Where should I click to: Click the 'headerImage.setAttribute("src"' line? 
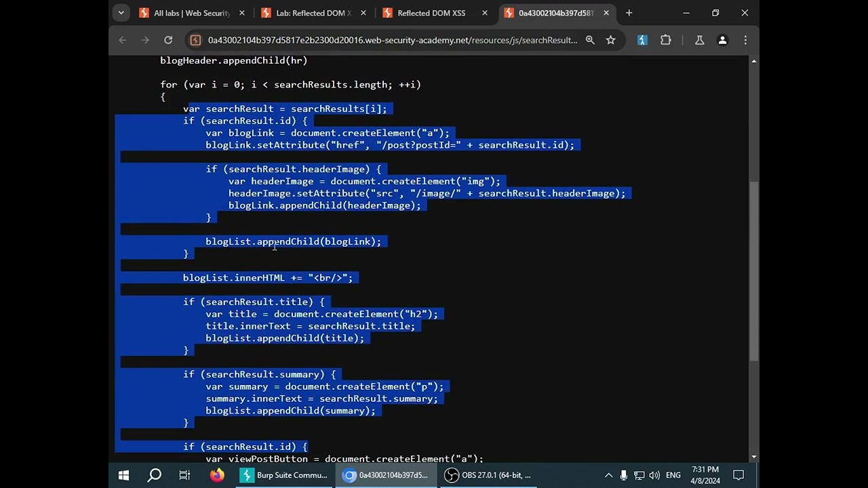(x=427, y=194)
